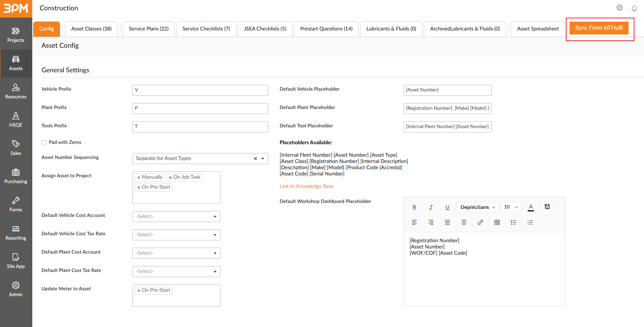
Task: Click the Default Vehicle Placeholder field
Action: (448, 90)
